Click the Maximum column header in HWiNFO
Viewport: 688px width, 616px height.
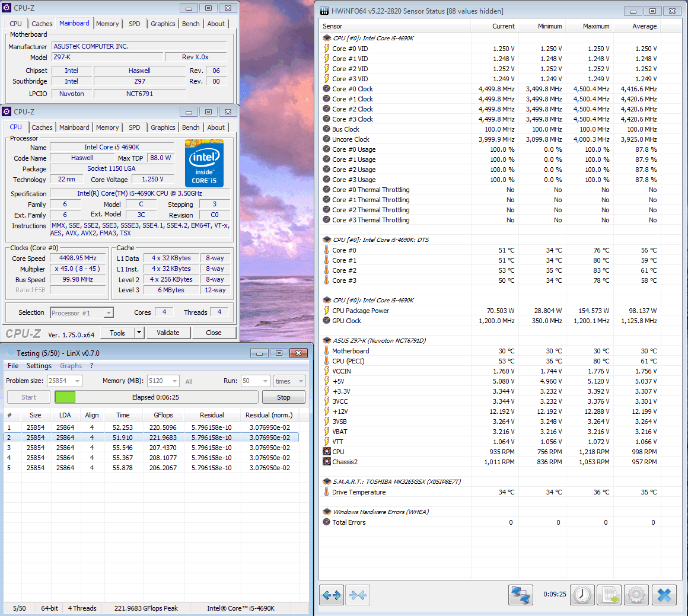coord(590,26)
